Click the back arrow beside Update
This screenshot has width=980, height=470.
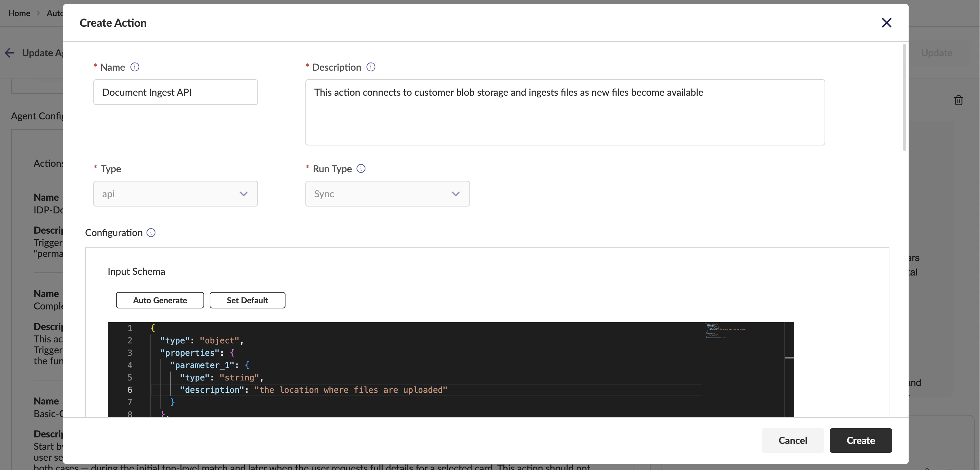[x=10, y=53]
